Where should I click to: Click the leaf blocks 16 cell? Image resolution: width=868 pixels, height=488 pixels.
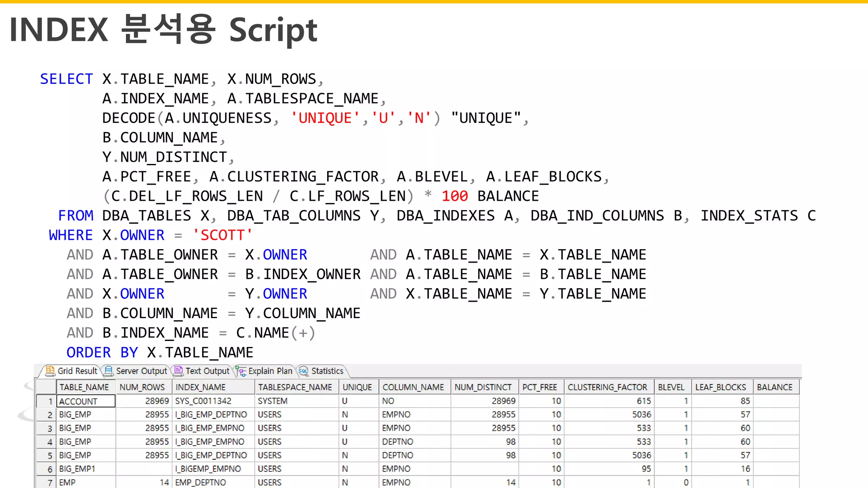click(x=722, y=469)
